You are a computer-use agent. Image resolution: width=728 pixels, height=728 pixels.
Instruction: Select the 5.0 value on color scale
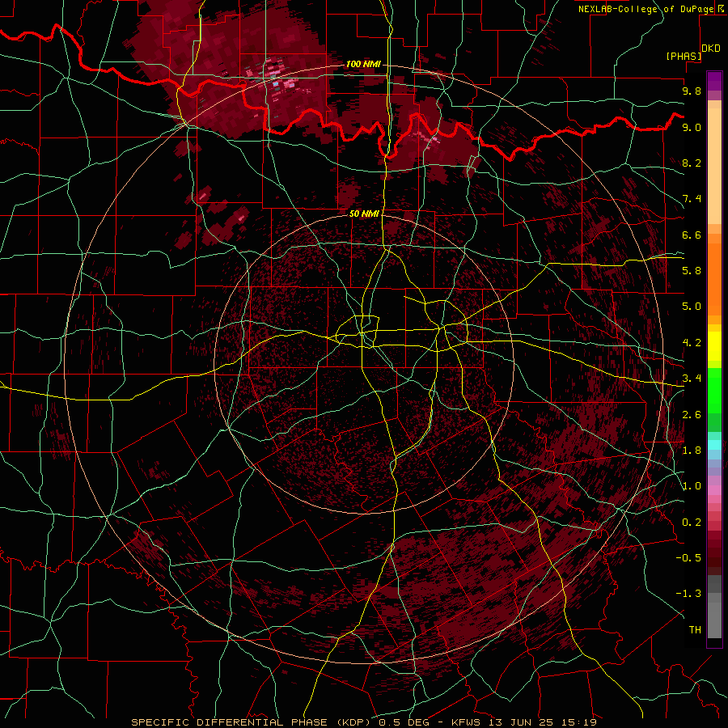tap(692, 307)
